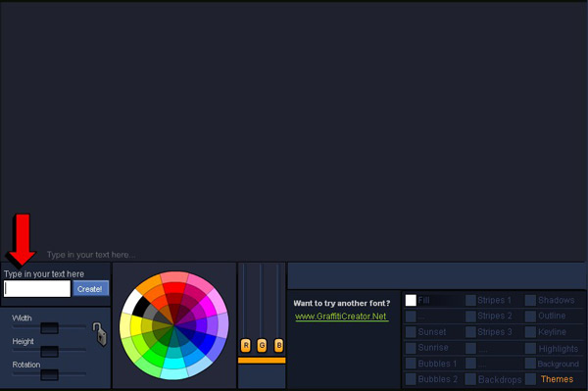
Task: Click the Keyline checkbox
Action: coord(530,332)
